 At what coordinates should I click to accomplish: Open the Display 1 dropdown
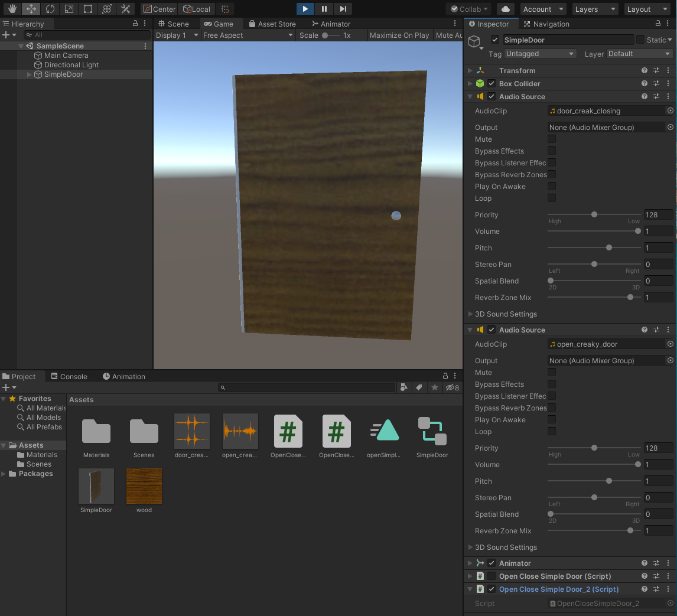coord(177,35)
